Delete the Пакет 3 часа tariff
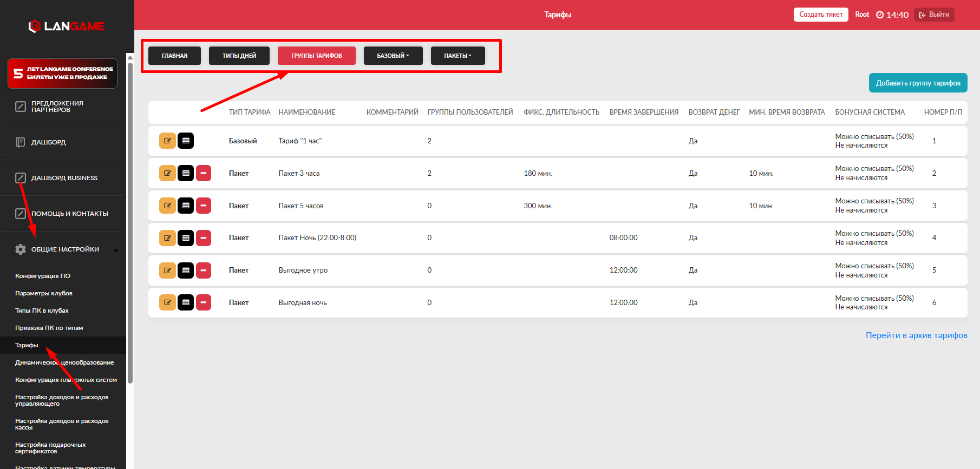Screen dimensions: 980x469 coord(204,173)
